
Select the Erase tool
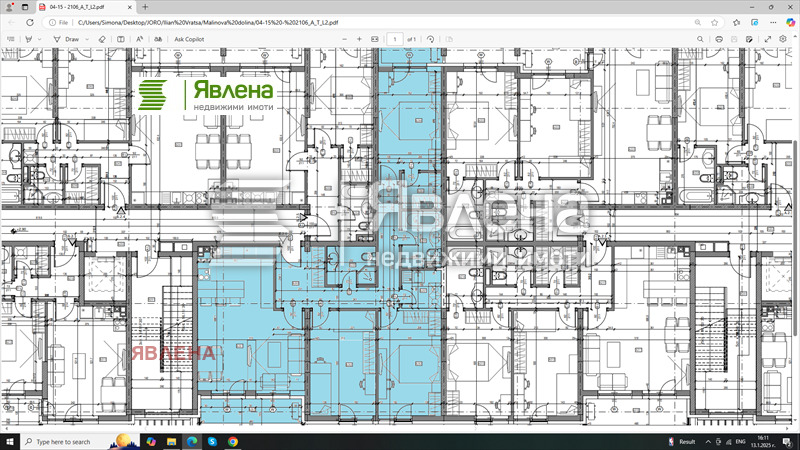[101, 39]
